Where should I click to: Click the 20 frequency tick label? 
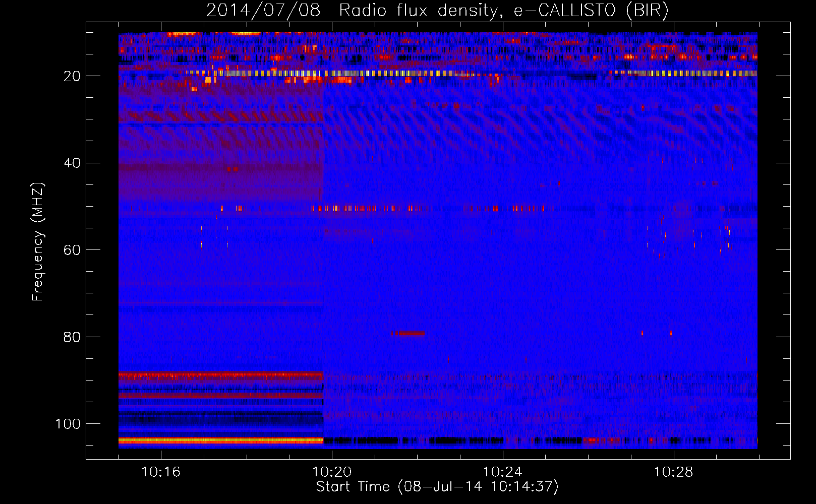(72, 76)
